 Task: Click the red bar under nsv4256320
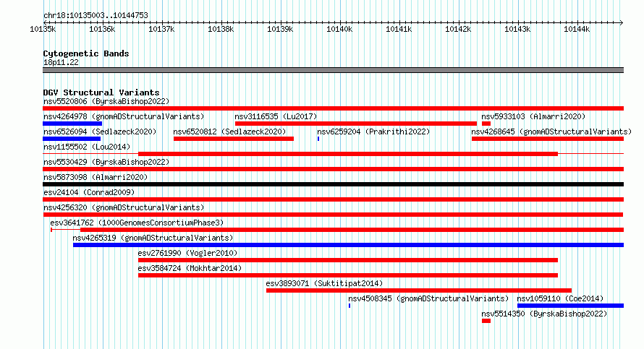(x=333, y=215)
